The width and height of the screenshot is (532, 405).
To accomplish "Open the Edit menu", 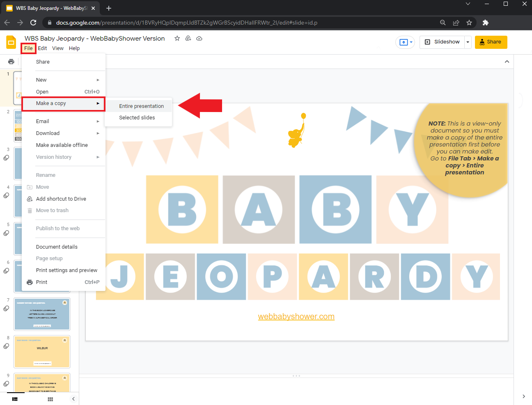I will 42,48.
